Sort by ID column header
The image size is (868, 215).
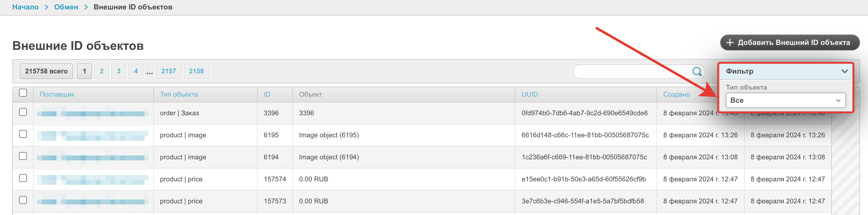(x=267, y=95)
